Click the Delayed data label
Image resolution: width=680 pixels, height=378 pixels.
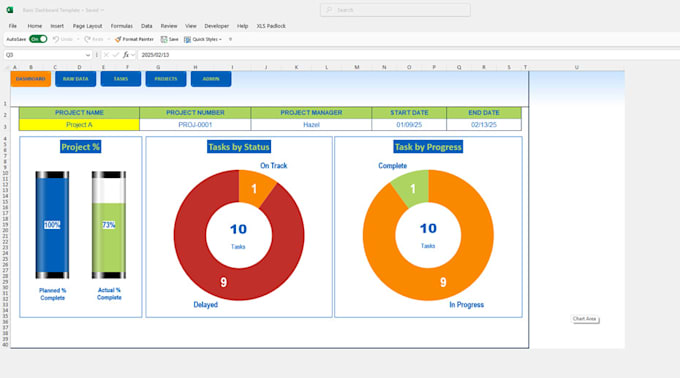(206, 305)
